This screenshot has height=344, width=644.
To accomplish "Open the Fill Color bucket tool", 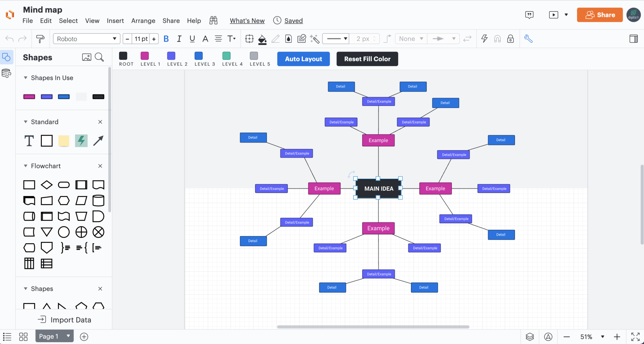I will pyautogui.click(x=262, y=39).
